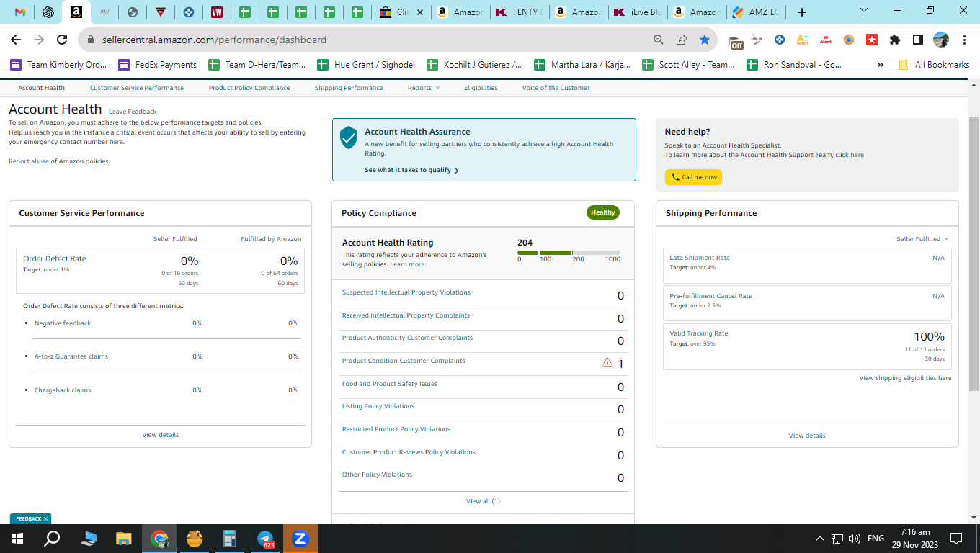Open Product Condition Customer Complaints
The width and height of the screenshot is (980, 553).
click(x=404, y=361)
